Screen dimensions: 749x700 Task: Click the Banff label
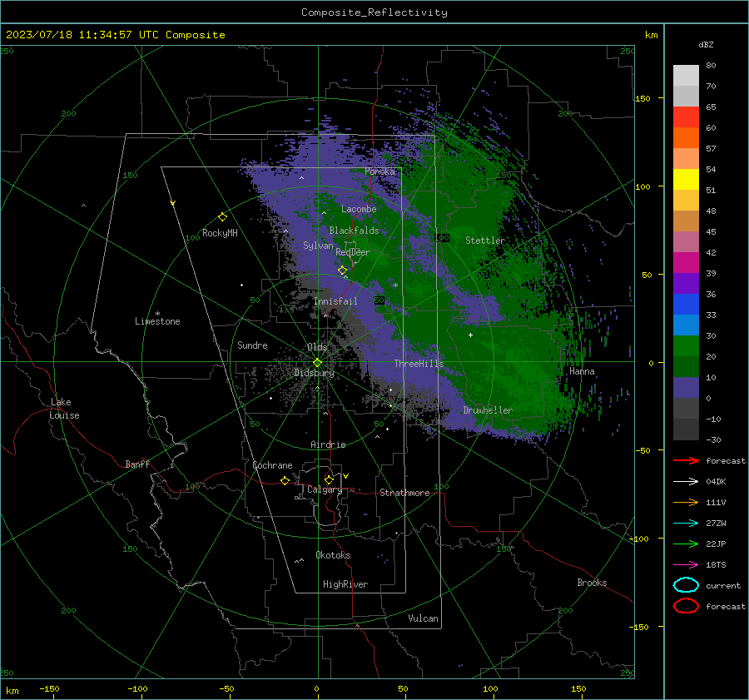coord(137,464)
